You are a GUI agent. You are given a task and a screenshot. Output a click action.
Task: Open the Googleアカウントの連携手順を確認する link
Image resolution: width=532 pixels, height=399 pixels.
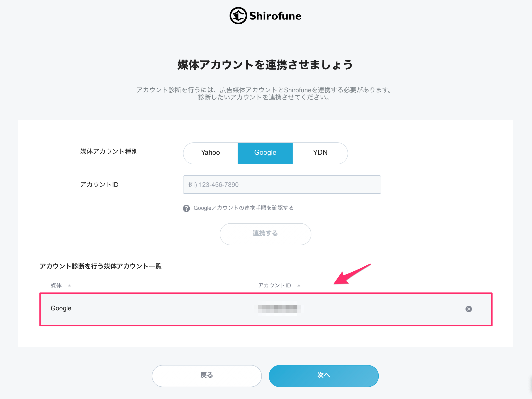[x=244, y=208]
